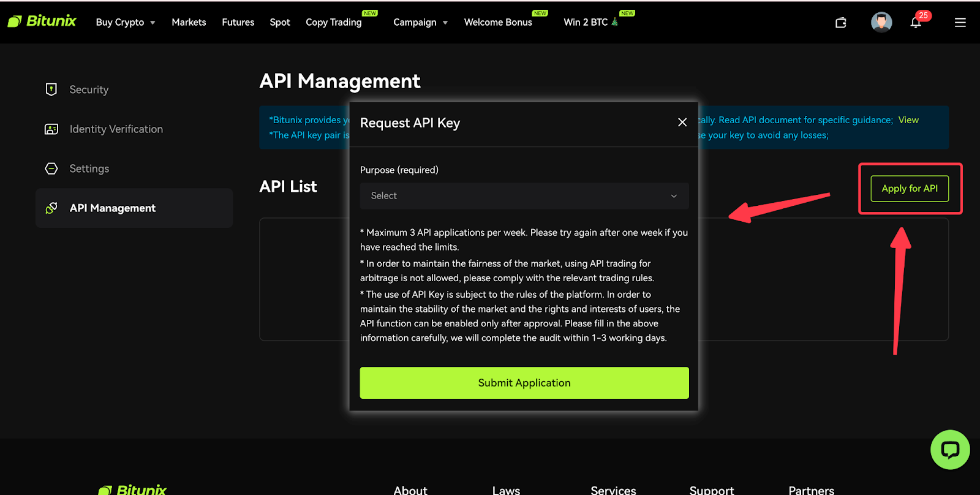Click the About footer heading
The width and height of the screenshot is (980, 495).
click(410, 490)
